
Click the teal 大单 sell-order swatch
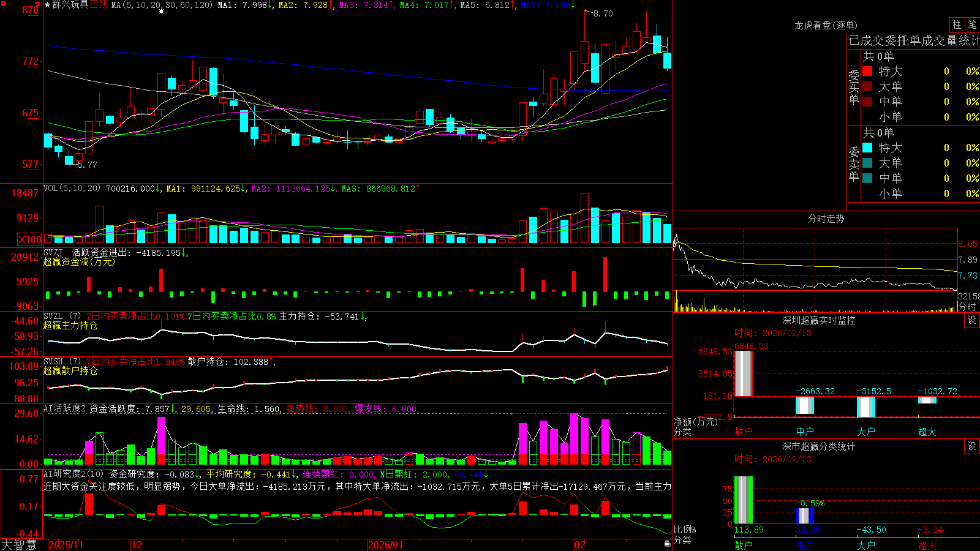pos(867,163)
